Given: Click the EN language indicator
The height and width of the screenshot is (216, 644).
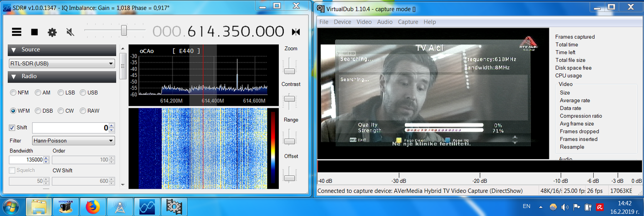Looking at the screenshot, I should 527,206.
